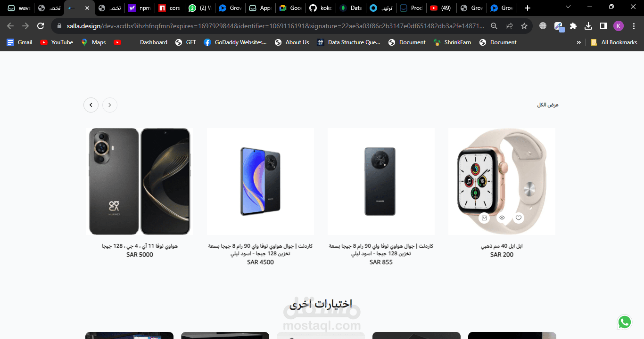Image resolution: width=644 pixels, height=339 pixels.
Task: Toggle Chrome side panel
Action: [603, 26]
